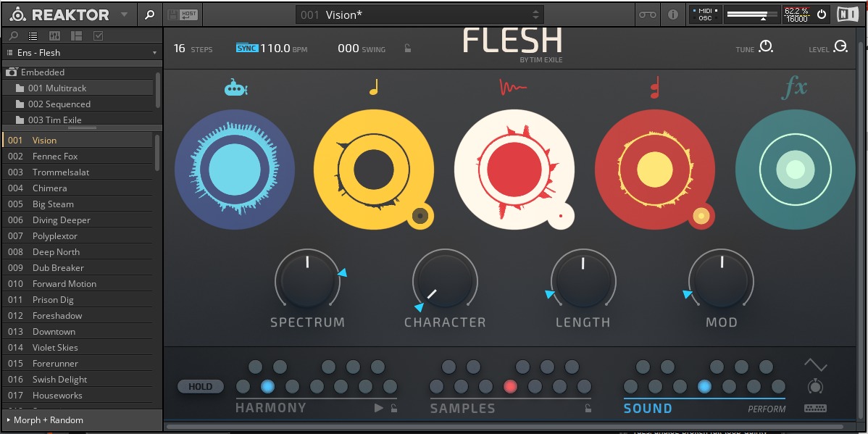Toggle the lit red key above SAMPLES
The height and width of the screenshot is (434, 868).
(x=510, y=386)
